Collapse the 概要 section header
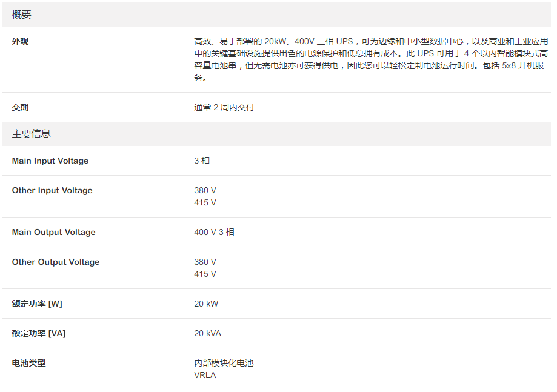 tap(23, 15)
